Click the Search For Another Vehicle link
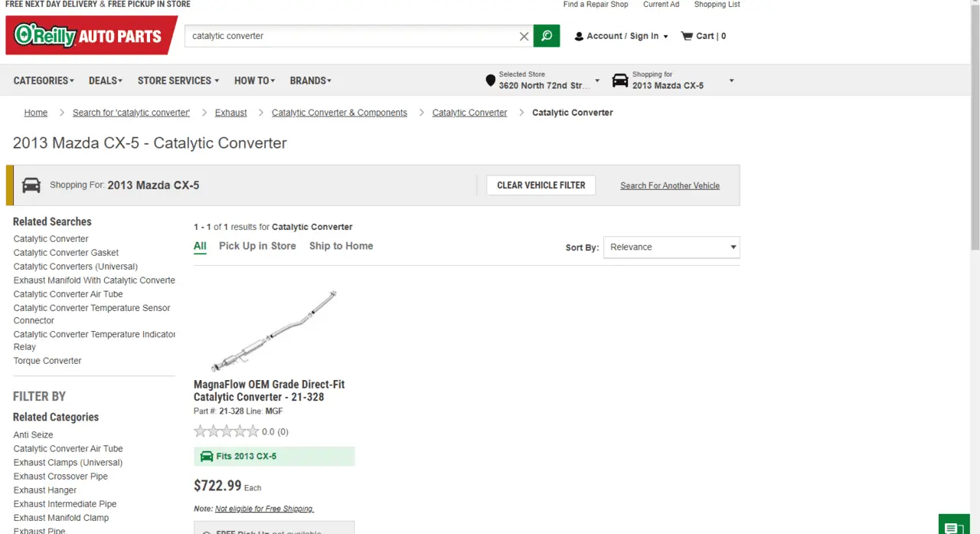The height and width of the screenshot is (534, 980). (669, 185)
